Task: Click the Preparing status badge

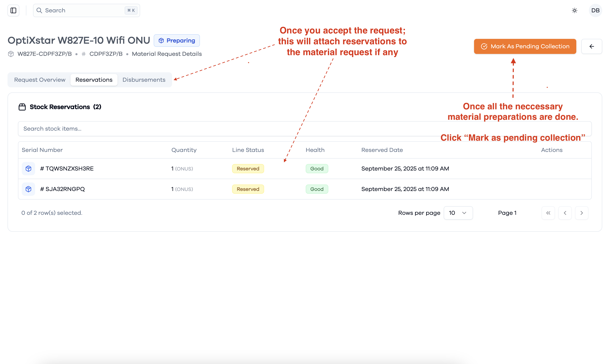Action: pyautogui.click(x=176, y=41)
